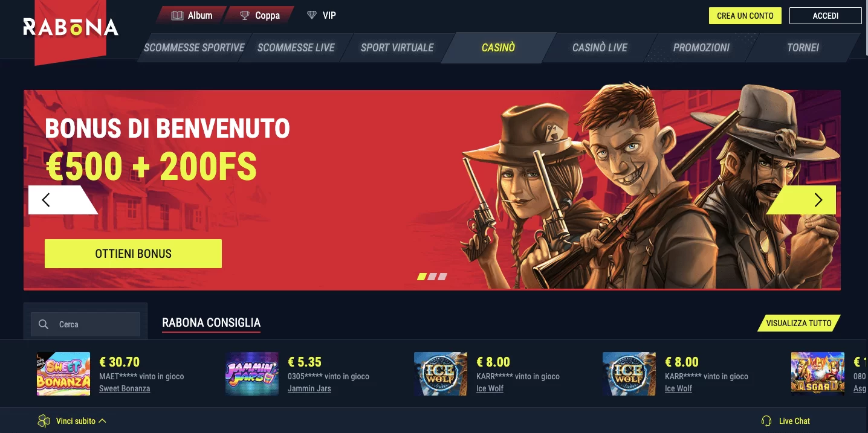868x433 pixels.
Task: Switch to Scommesse Sportive tab
Action: [194, 48]
